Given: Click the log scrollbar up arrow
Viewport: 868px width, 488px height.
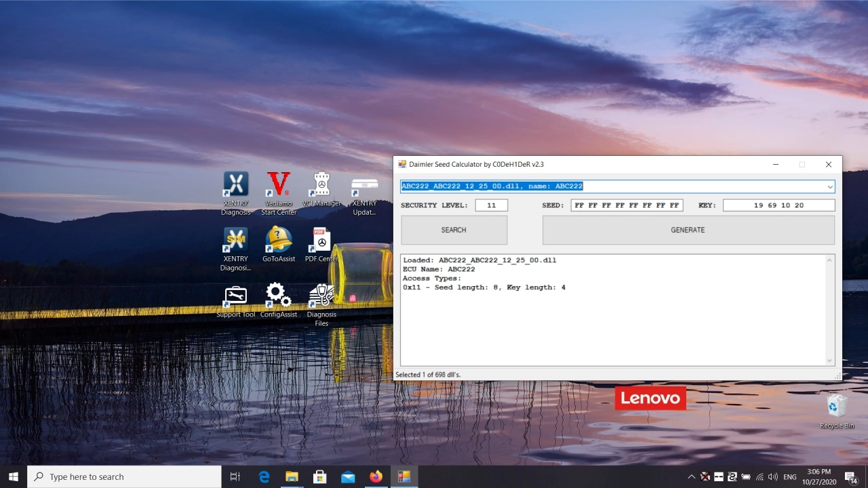Looking at the screenshot, I should point(829,260).
